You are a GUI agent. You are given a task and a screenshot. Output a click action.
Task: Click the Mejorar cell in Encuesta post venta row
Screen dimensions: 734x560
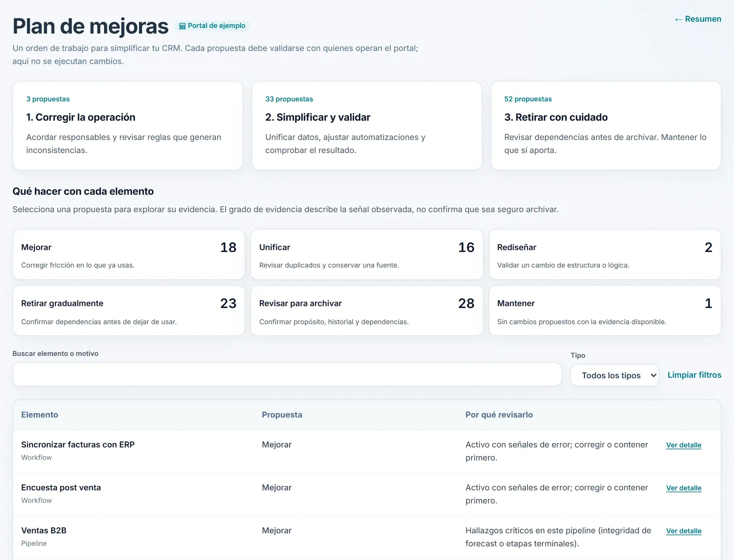(277, 488)
